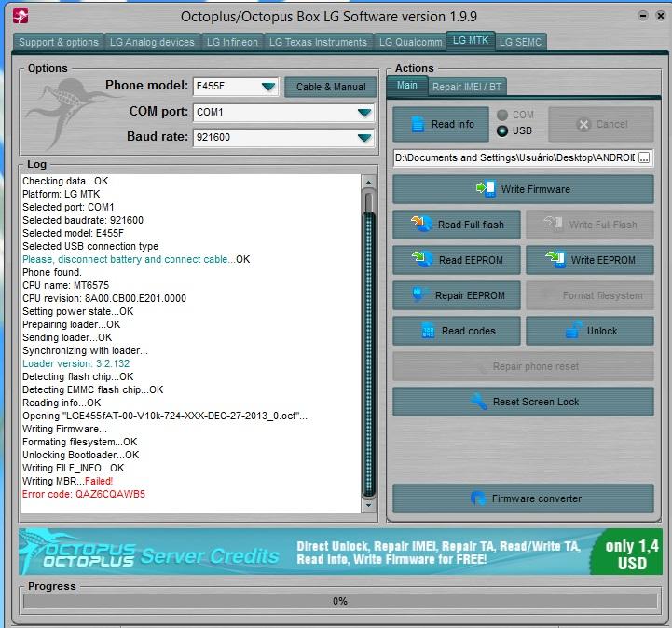Expand the COM port dropdown

click(364, 113)
